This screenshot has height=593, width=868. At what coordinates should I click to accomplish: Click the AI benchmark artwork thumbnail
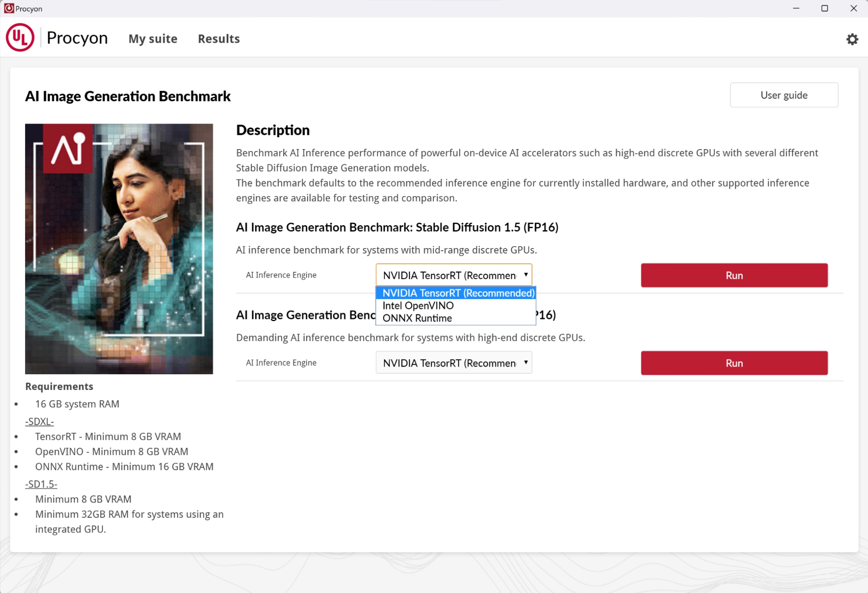119,248
